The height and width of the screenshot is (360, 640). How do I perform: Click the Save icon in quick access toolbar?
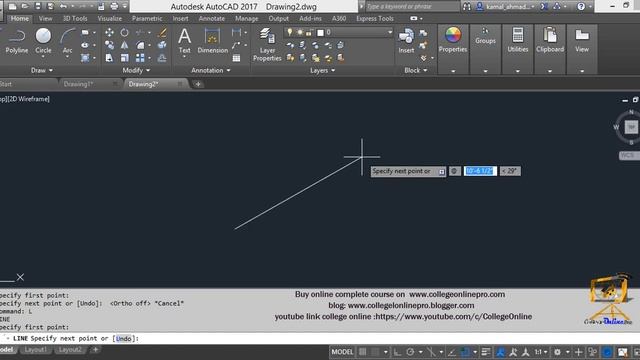point(38,6)
